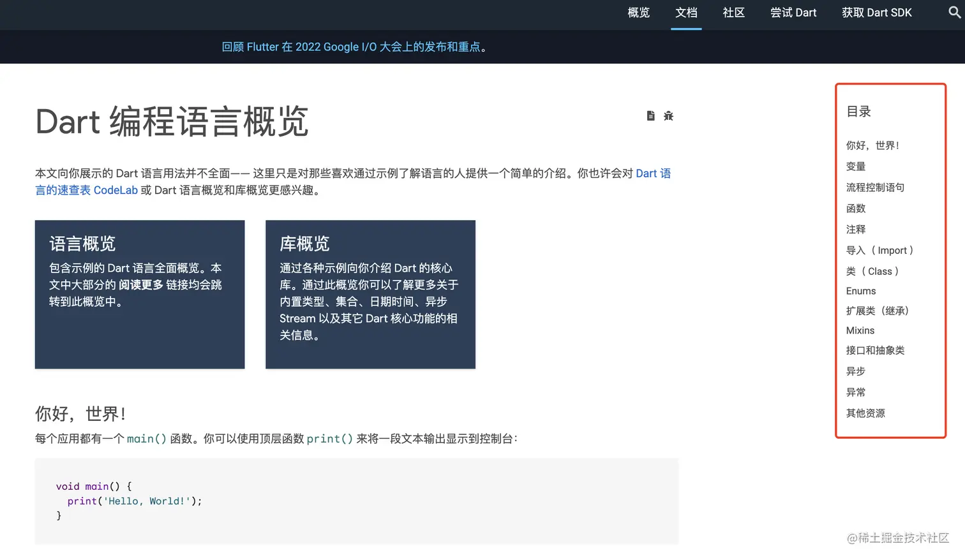965x560 pixels.
Task: Jump to 流程控制语句 in contents
Action: pyautogui.click(x=875, y=188)
